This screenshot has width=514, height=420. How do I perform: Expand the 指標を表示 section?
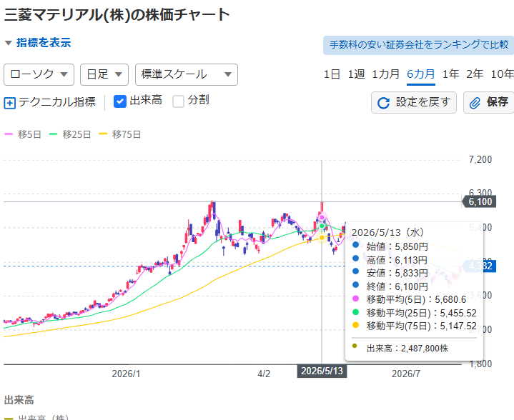38,43
